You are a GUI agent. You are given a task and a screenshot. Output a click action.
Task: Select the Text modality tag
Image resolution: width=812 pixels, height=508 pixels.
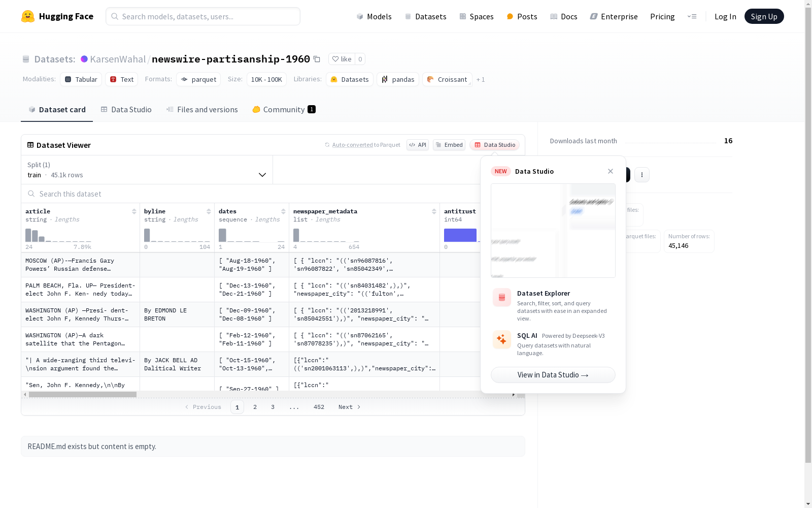[122, 79]
